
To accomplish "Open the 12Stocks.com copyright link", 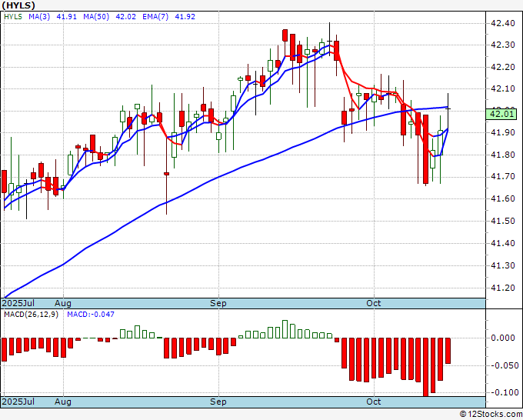I will click(x=491, y=415).
